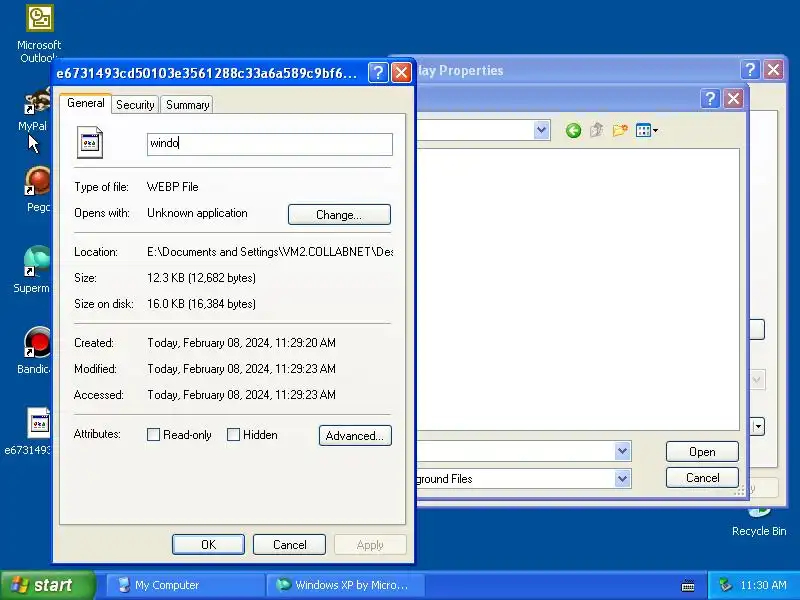
Task: Expand the lower dropdown arrow in Display Properties
Action: tap(758, 426)
